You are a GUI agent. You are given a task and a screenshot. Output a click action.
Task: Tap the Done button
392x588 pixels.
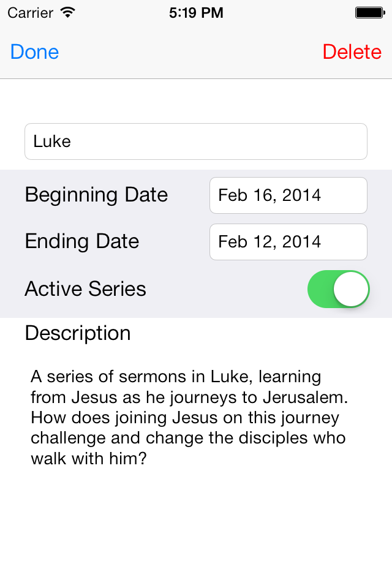pos(35,52)
